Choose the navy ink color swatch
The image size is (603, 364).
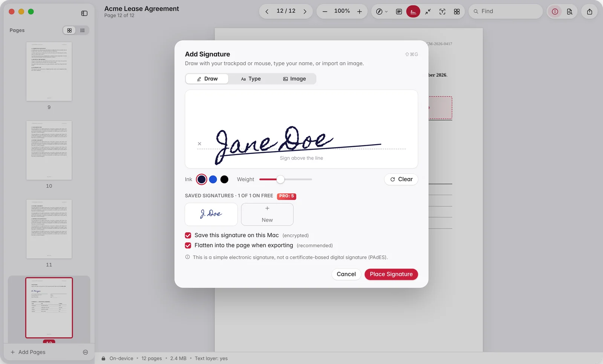[x=202, y=180]
